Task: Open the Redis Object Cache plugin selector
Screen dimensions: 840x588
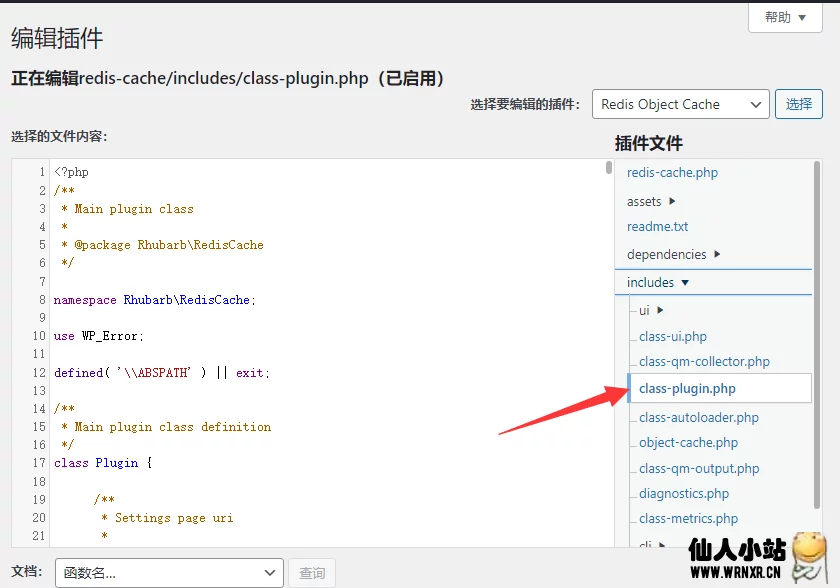Action: click(x=680, y=104)
